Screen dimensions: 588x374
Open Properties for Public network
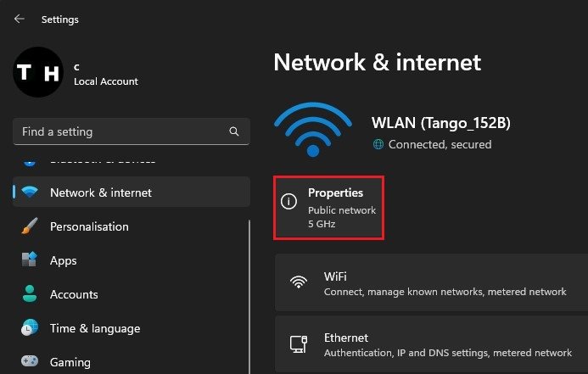328,208
